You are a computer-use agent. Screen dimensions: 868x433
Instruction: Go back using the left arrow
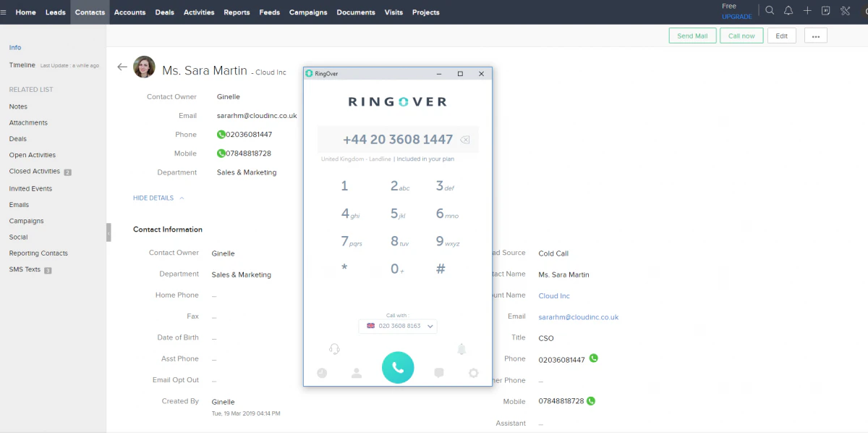122,67
